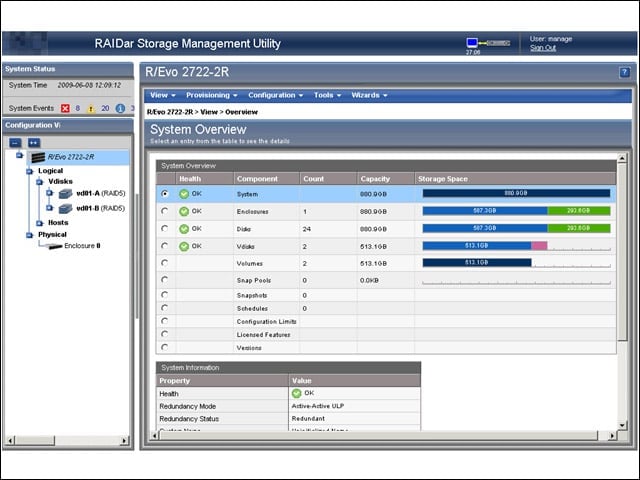Screen dimensions: 640x480
Task: Select the Disks radio button
Action: click(x=164, y=229)
